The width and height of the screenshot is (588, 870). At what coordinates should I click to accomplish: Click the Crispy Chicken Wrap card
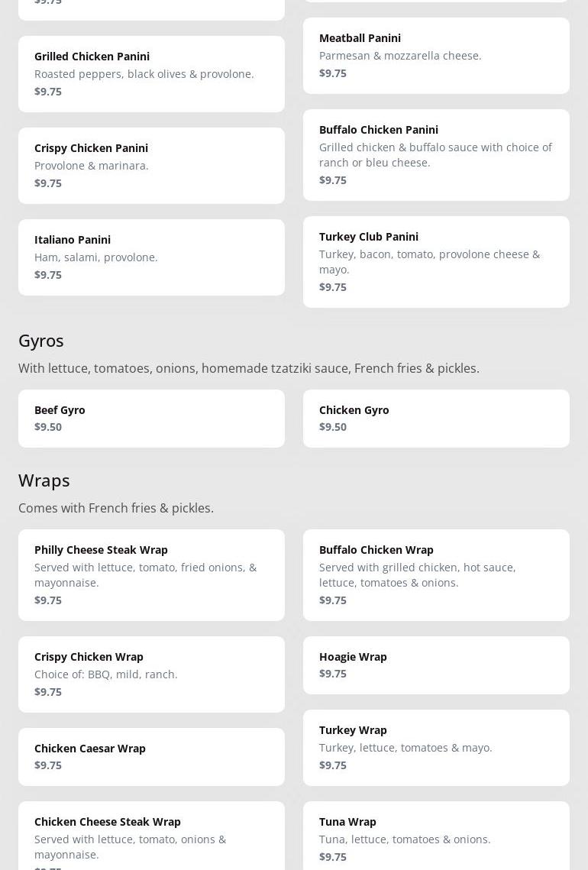[151, 674]
